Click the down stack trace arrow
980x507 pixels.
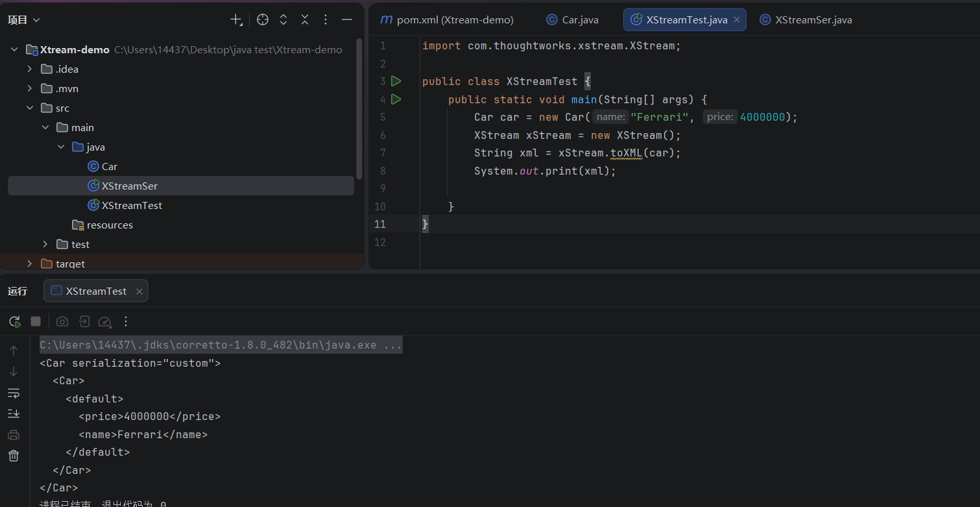pyautogui.click(x=14, y=371)
